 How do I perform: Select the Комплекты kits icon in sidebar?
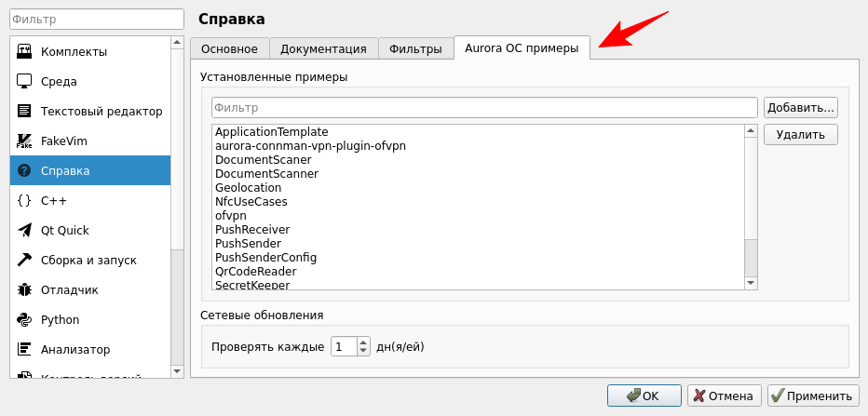pyautogui.click(x=24, y=51)
